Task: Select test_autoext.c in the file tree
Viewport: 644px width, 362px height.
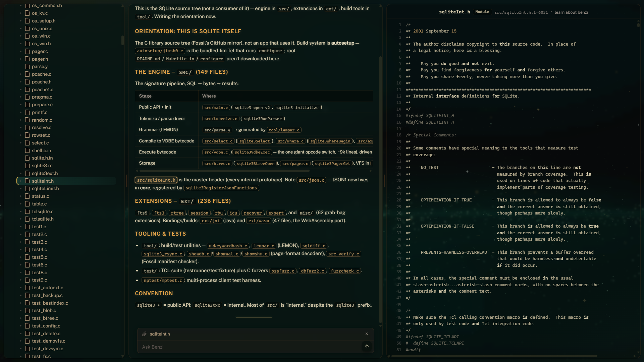Action: pyautogui.click(x=48, y=288)
